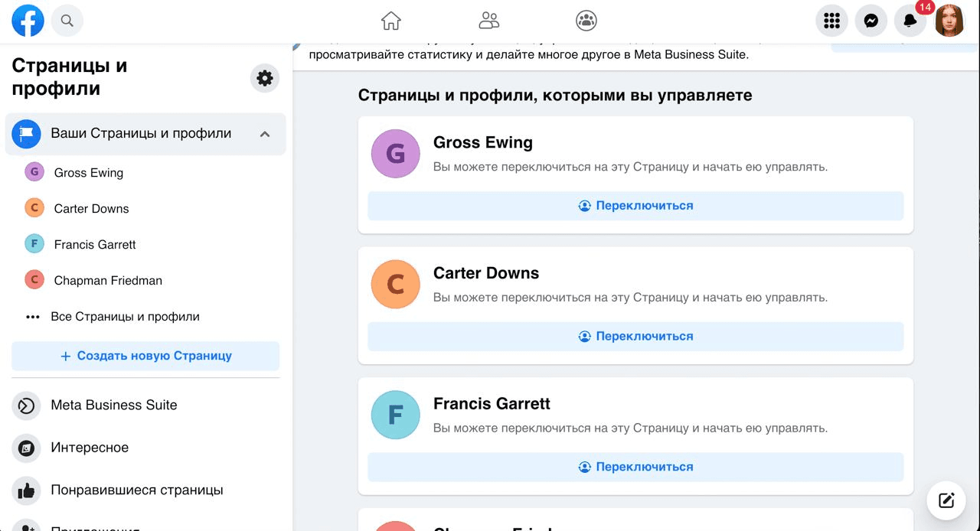
Task: Open the Groups icon in top bar
Action: click(x=586, y=21)
